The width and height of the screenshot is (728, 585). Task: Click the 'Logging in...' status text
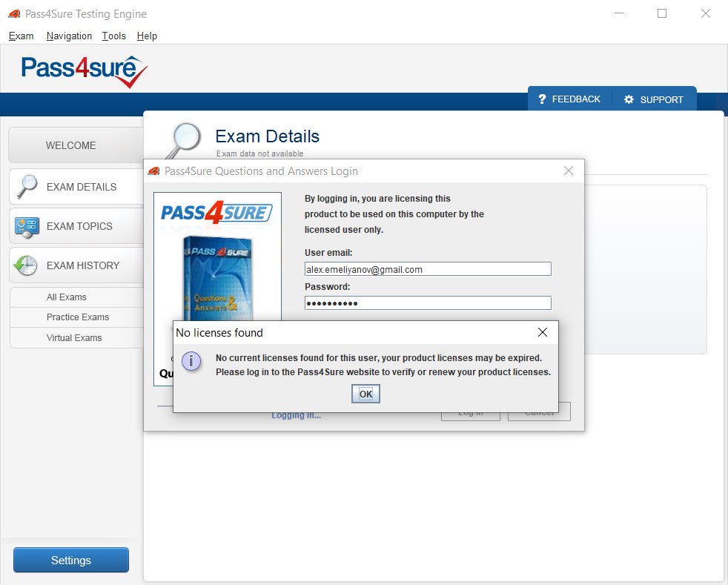(x=297, y=415)
